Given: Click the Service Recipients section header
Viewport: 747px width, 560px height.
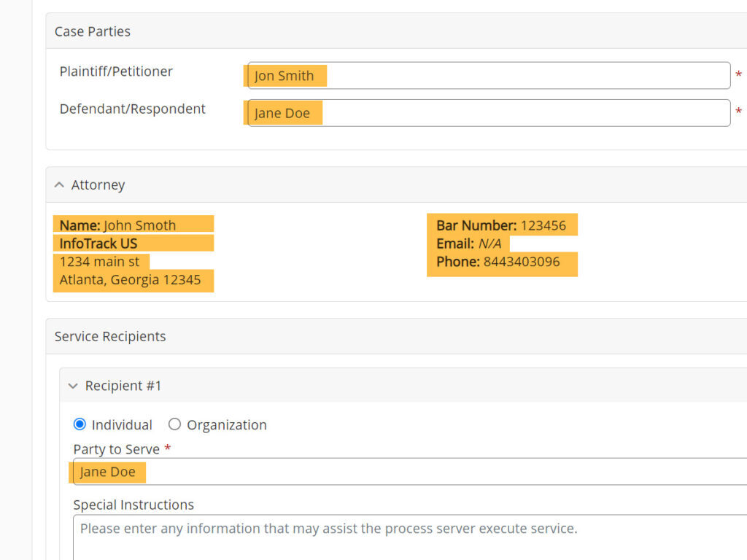Looking at the screenshot, I should [x=109, y=336].
